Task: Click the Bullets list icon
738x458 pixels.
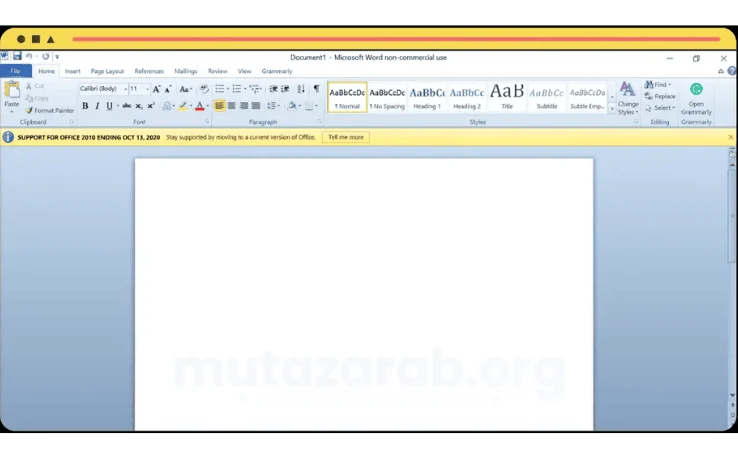Action: [x=220, y=88]
